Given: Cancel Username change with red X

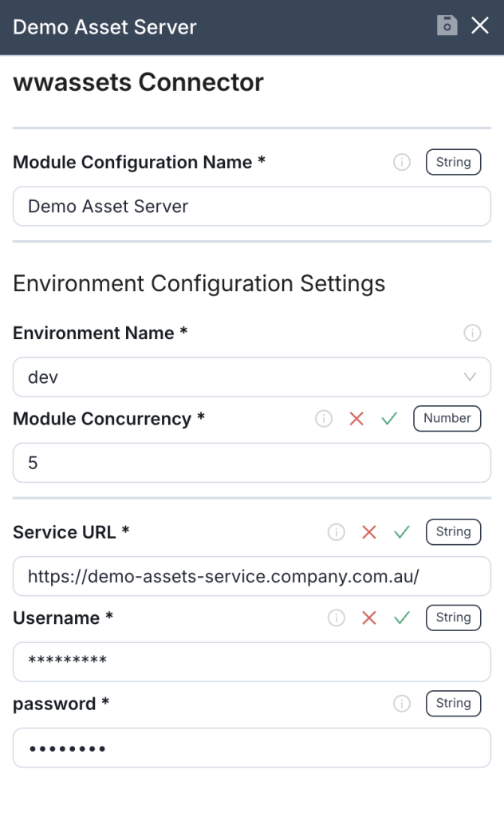Looking at the screenshot, I should point(369,618).
